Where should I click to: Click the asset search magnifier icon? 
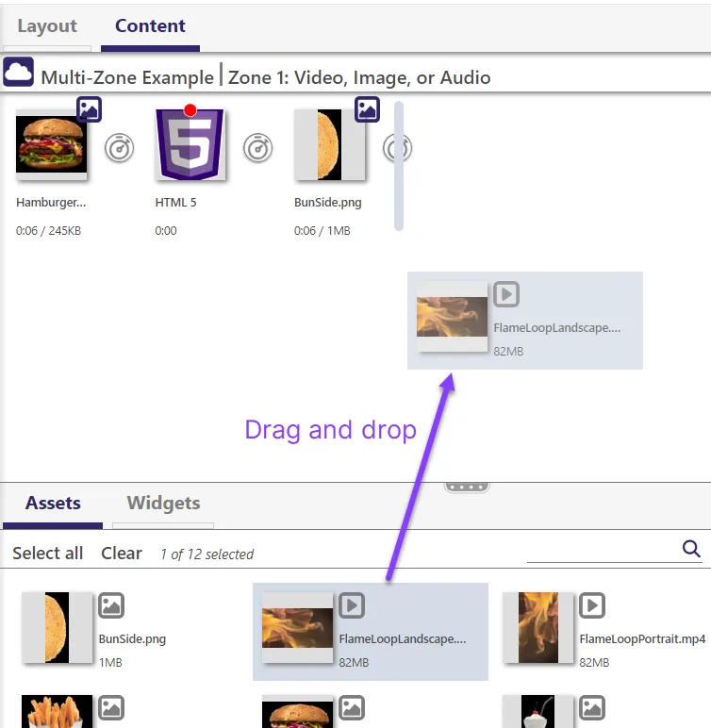691,549
